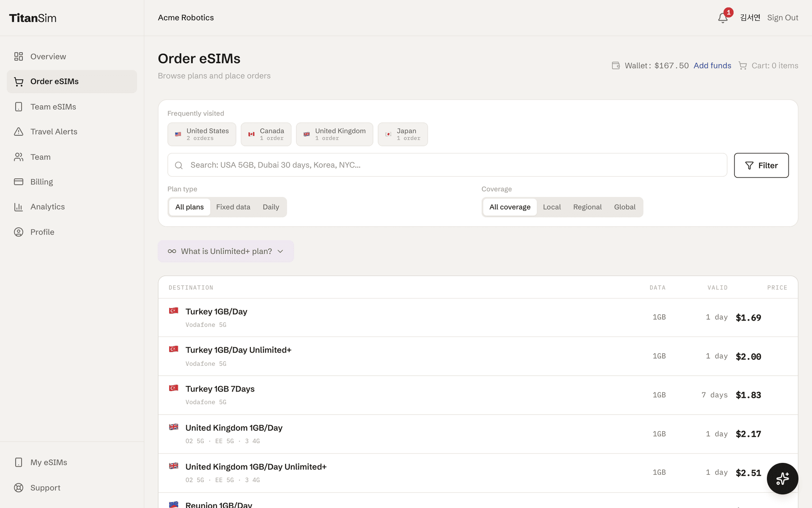Go to Profile page
The image size is (812, 508).
(x=72, y=232)
